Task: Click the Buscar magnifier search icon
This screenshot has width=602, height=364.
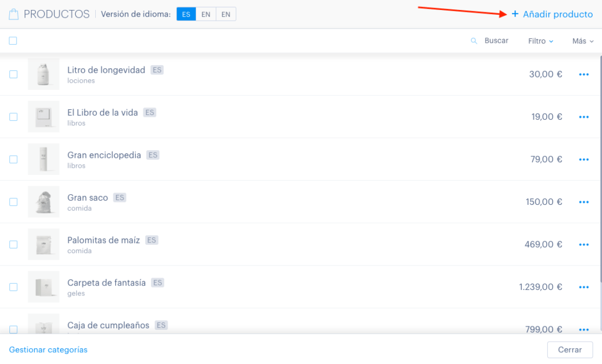Action: pyautogui.click(x=474, y=41)
